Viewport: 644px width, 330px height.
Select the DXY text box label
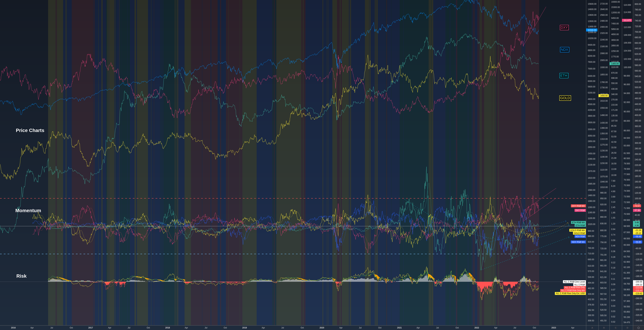(x=564, y=27)
